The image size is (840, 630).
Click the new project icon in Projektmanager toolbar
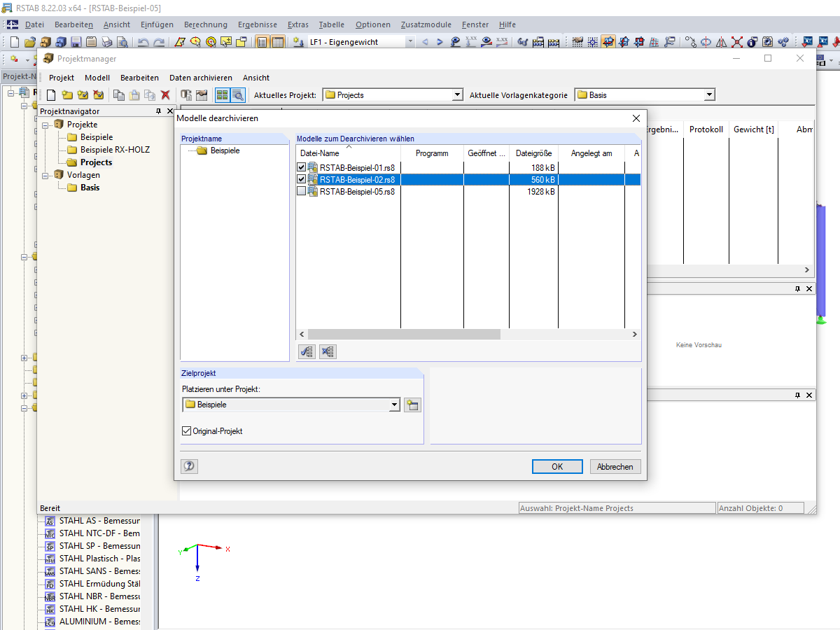66,94
